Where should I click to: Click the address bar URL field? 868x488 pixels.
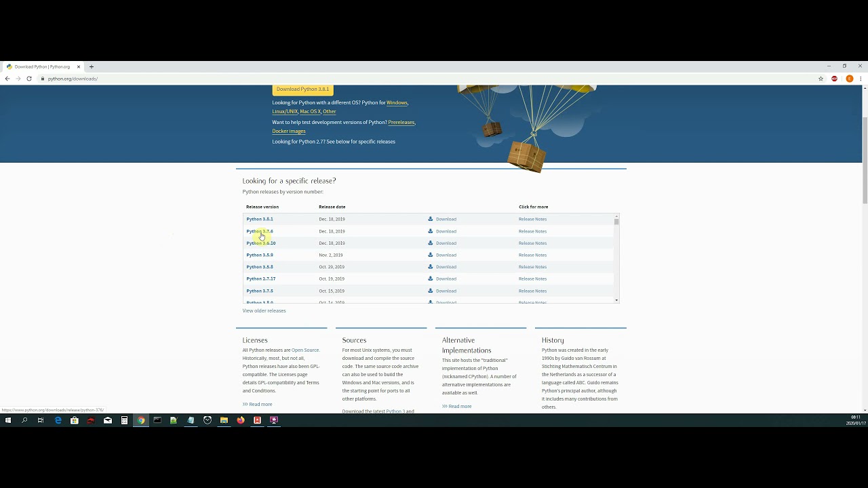coord(427,79)
